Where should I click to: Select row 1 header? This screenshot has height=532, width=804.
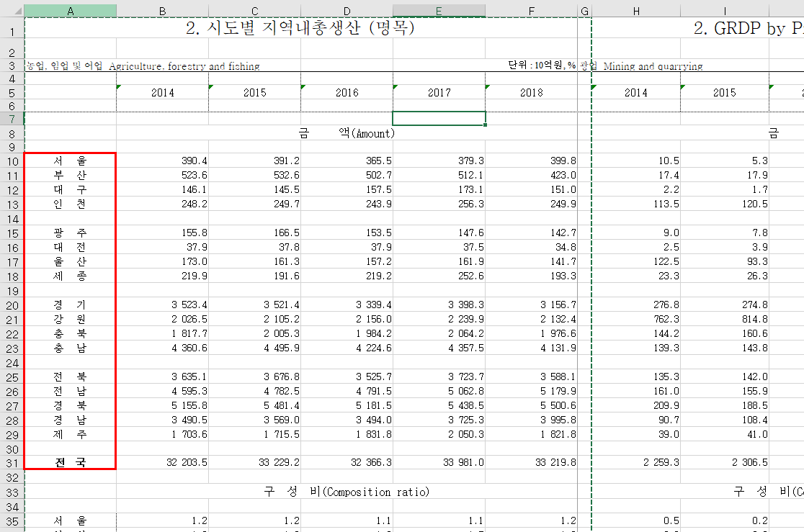12,27
